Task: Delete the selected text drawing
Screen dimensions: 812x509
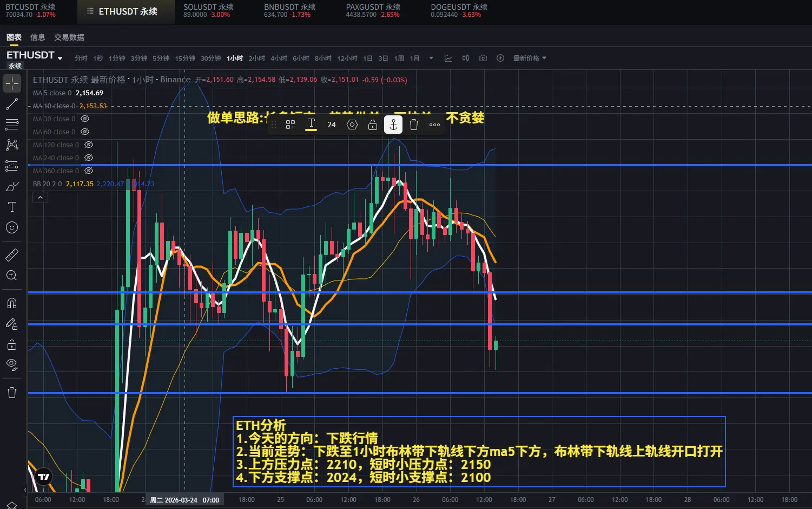Action: (414, 125)
